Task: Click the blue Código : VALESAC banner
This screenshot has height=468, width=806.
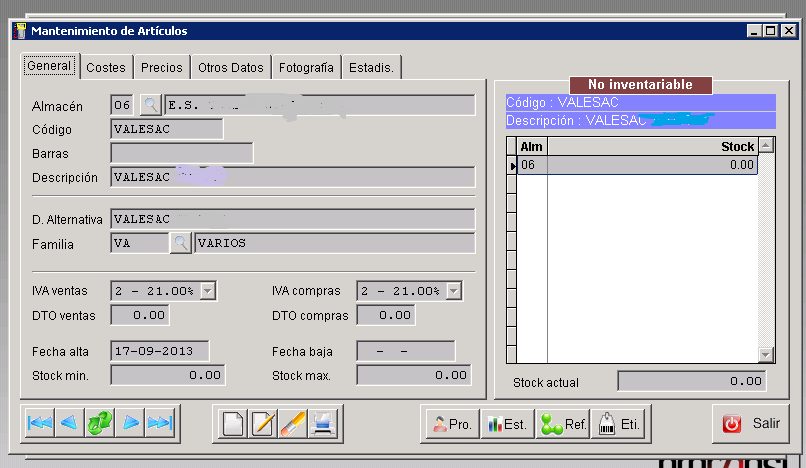Action: coord(640,102)
